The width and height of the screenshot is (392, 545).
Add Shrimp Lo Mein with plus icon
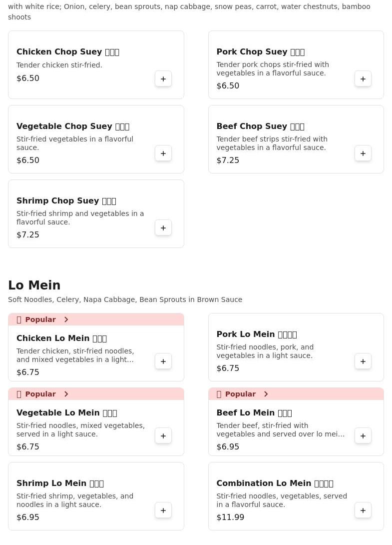point(163,510)
